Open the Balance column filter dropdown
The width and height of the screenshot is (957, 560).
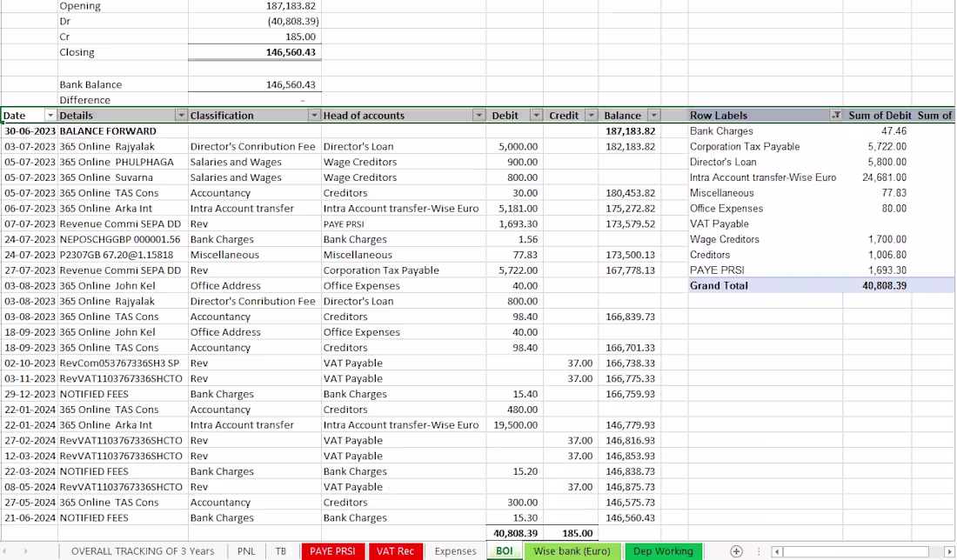(x=653, y=116)
